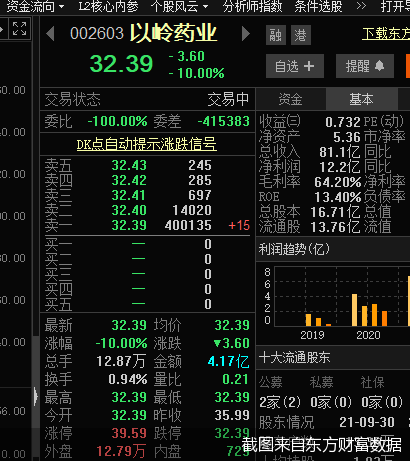The image size is (410, 461).
Task: Click the 港 Hong Kong connect badge
Action: point(301,35)
